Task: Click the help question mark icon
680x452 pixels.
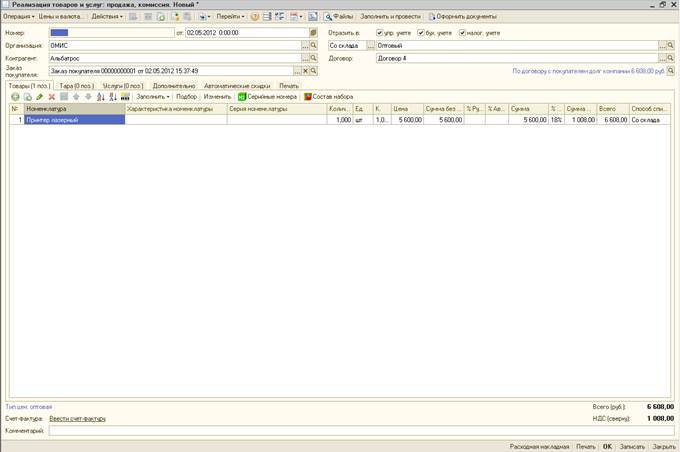Action: (255, 17)
